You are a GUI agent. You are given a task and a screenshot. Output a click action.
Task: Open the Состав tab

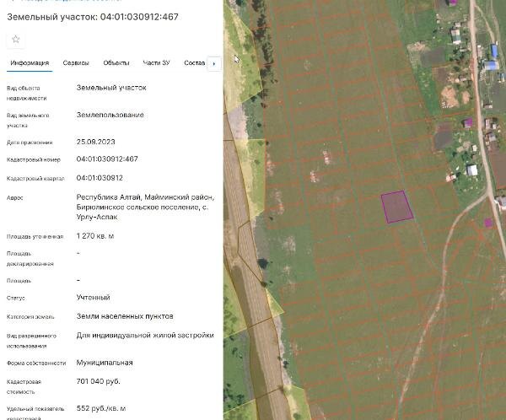point(194,63)
